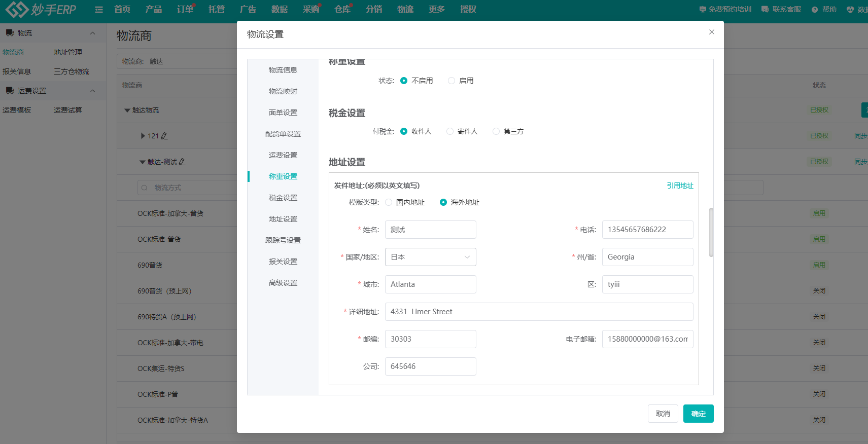Choose 寄件人 as tax payer
The height and width of the screenshot is (444, 868).
click(x=450, y=131)
